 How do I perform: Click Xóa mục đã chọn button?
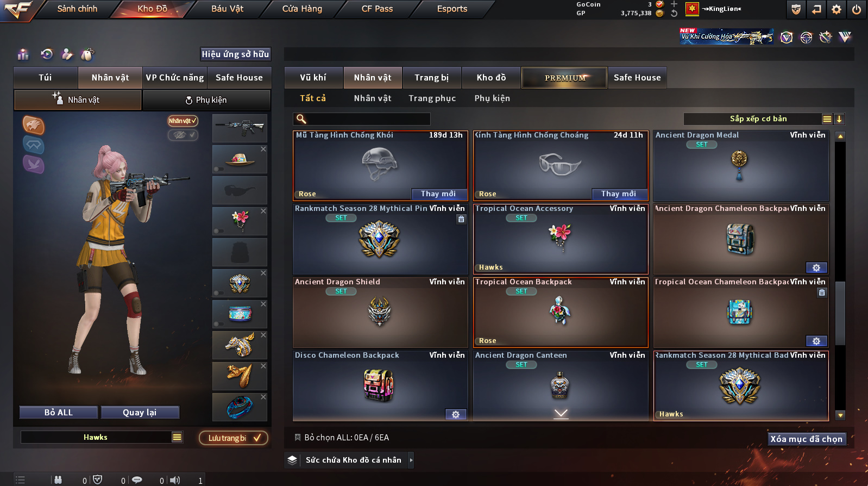pyautogui.click(x=807, y=439)
